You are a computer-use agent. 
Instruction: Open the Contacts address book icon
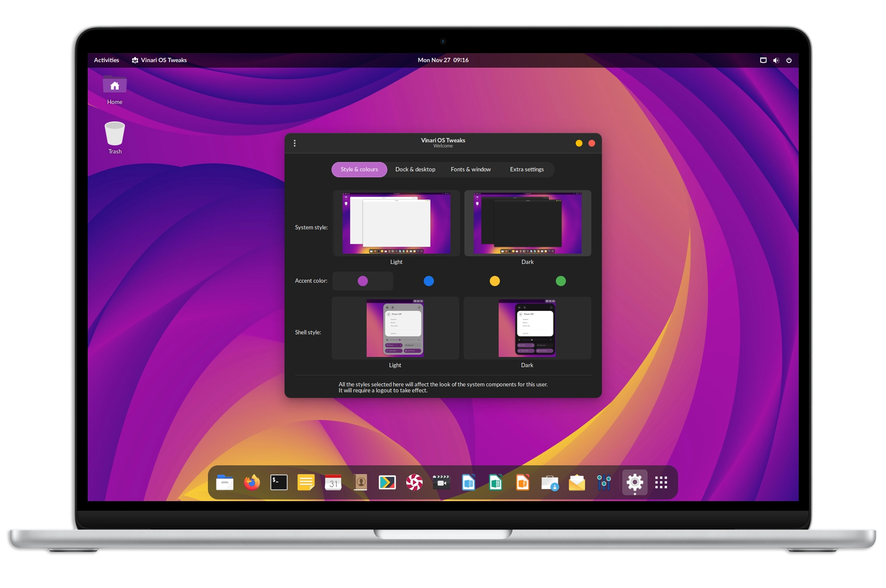(361, 482)
